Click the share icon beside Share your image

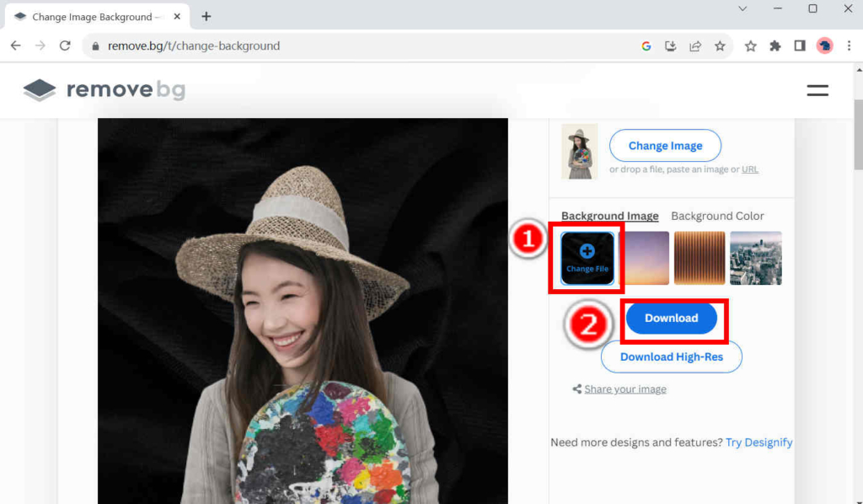[x=577, y=389]
